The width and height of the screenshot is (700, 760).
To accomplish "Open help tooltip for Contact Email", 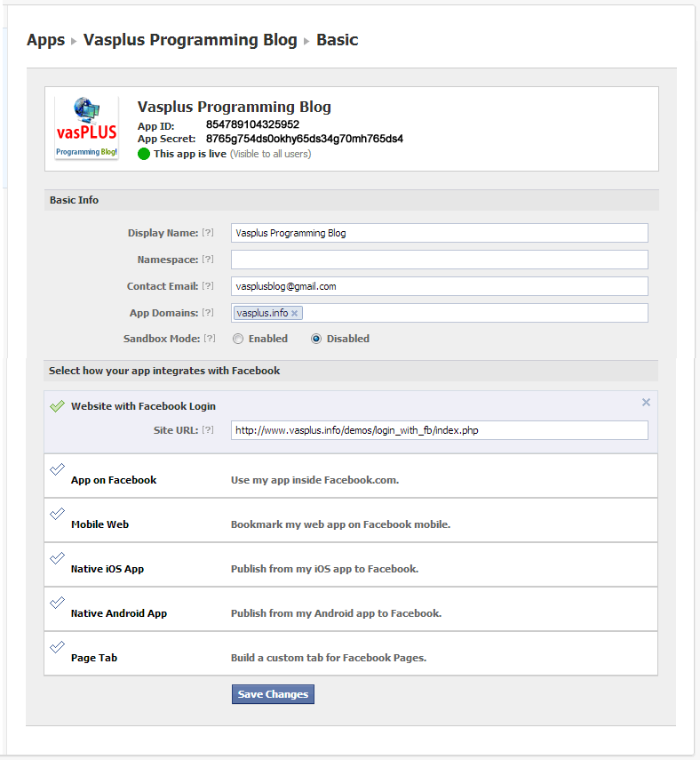I will coord(208,286).
